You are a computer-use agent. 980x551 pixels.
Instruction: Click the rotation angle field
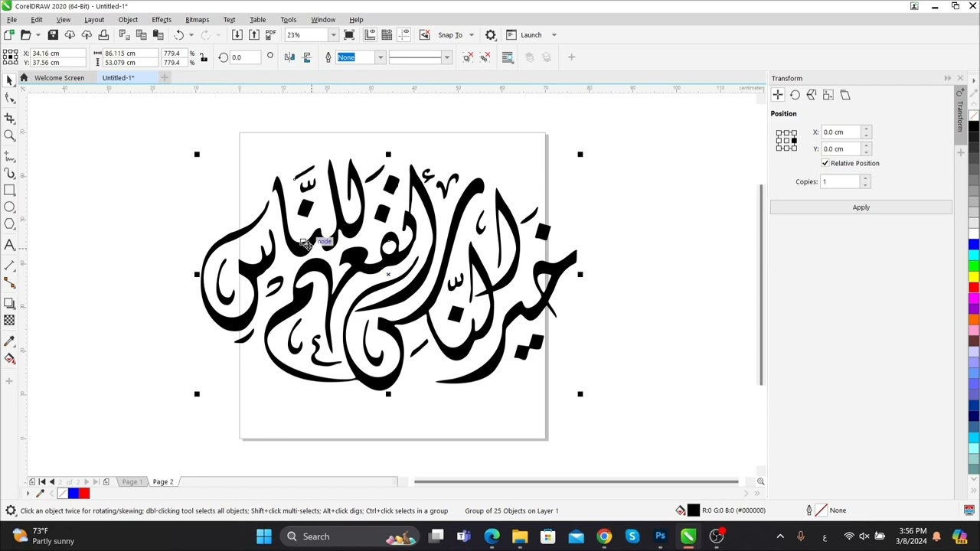(247, 57)
